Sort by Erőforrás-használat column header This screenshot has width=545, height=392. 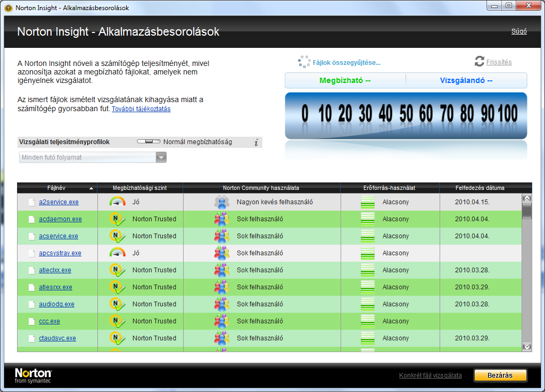click(390, 188)
